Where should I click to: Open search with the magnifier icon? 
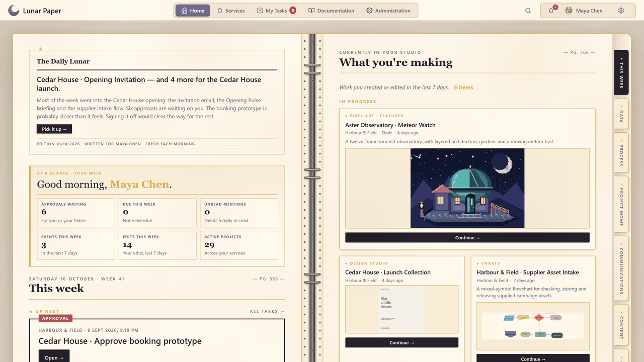click(x=528, y=11)
